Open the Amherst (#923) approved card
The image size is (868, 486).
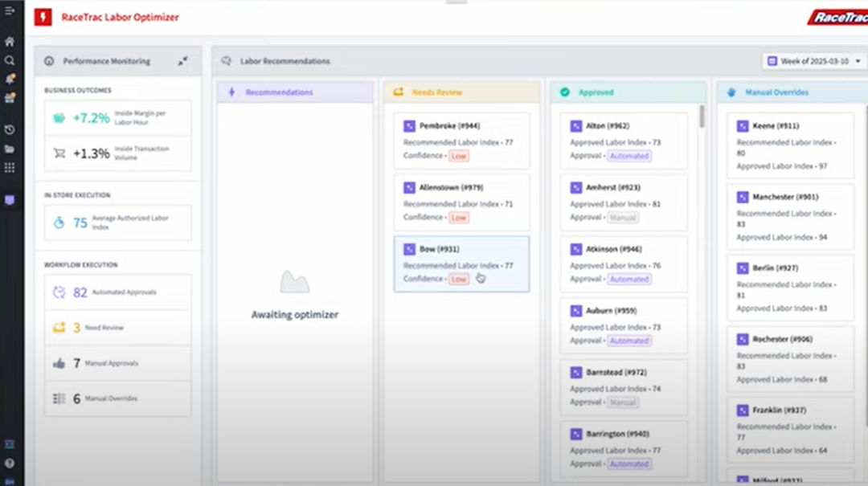624,202
